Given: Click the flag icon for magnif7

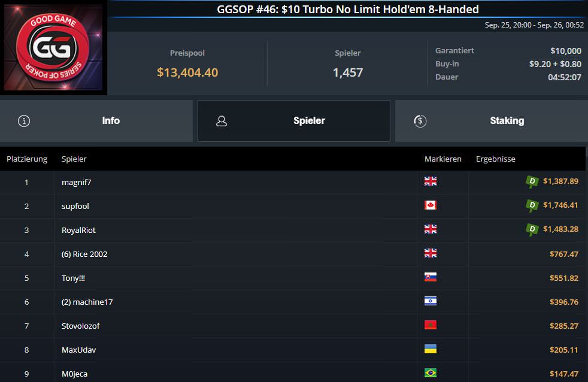Looking at the screenshot, I should [x=431, y=181].
